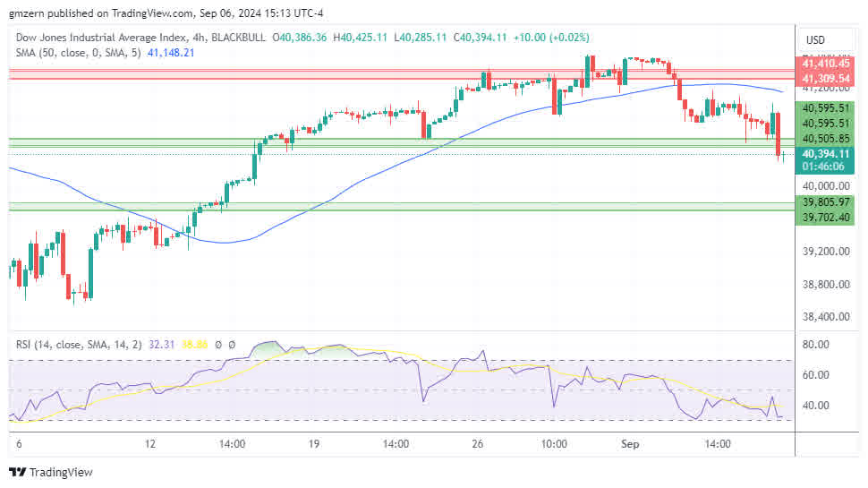Click the open price O40,386.36
The width and height of the screenshot is (868, 488).
[x=300, y=38]
